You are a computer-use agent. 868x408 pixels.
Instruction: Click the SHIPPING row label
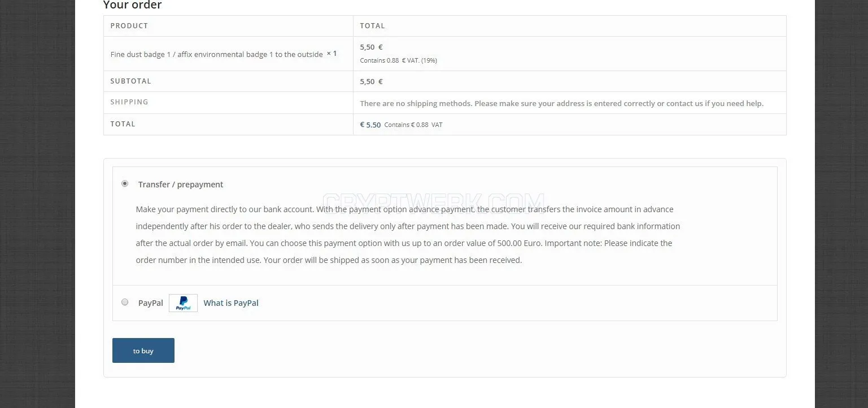(129, 102)
